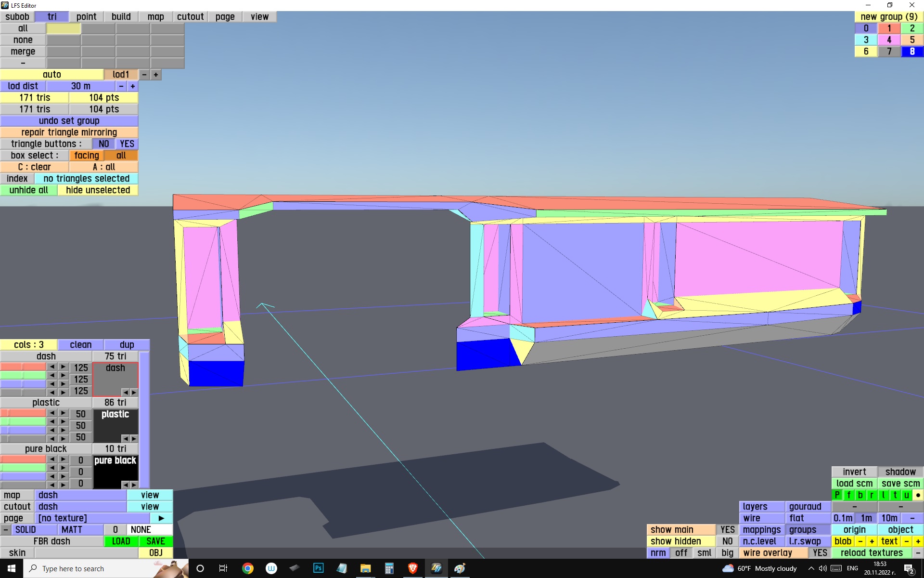The width and height of the screenshot is (924, 578).
Task: Open the cutout mode tab
Action: tap(190, 17)
